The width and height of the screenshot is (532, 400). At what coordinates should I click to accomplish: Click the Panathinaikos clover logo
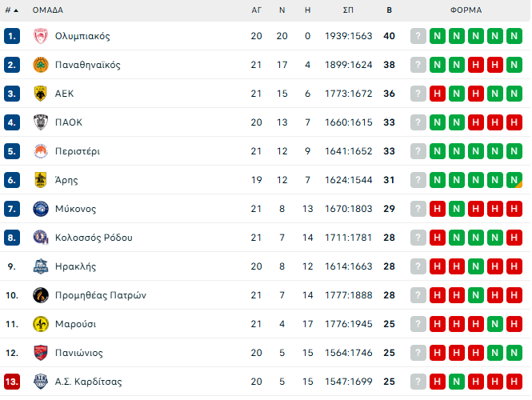tap(41, 65)
